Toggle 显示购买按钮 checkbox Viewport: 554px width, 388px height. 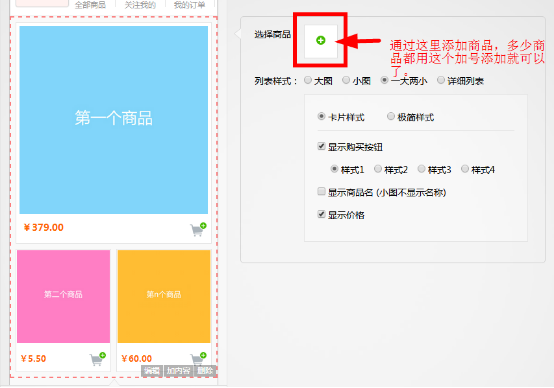tap(321, 146)
